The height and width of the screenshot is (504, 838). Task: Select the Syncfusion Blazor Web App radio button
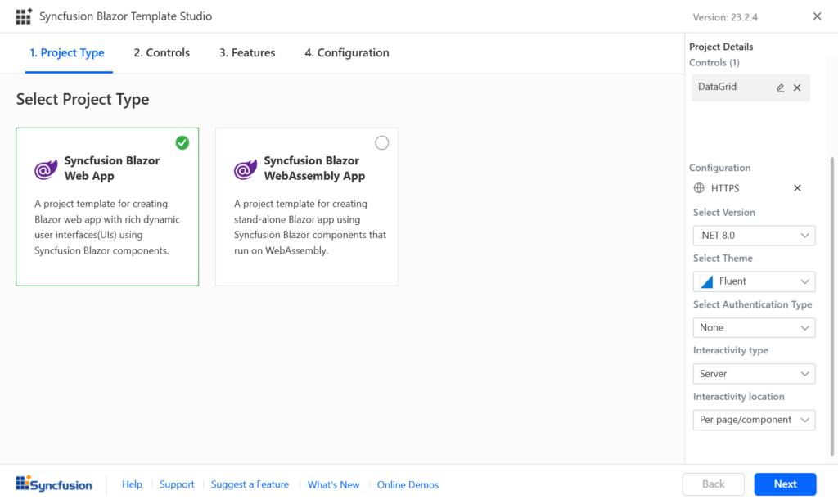[x=182, y=142]
